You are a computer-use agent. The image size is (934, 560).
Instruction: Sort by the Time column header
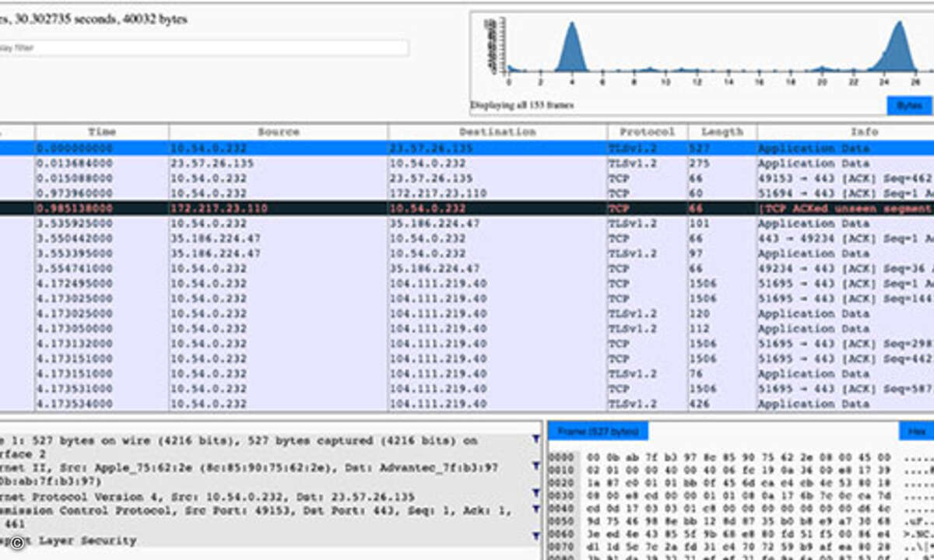102,132
